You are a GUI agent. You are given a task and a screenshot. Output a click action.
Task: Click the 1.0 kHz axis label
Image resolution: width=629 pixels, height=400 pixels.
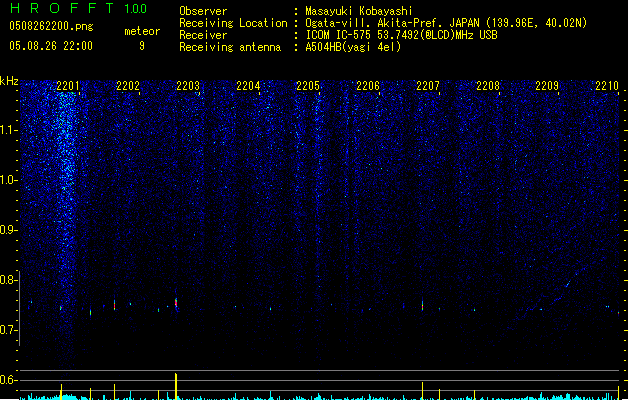tap(9, 180)
